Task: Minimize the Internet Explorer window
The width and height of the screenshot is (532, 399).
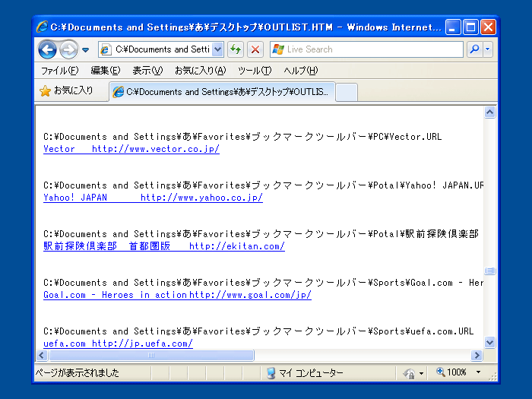Action: (453, 27)
